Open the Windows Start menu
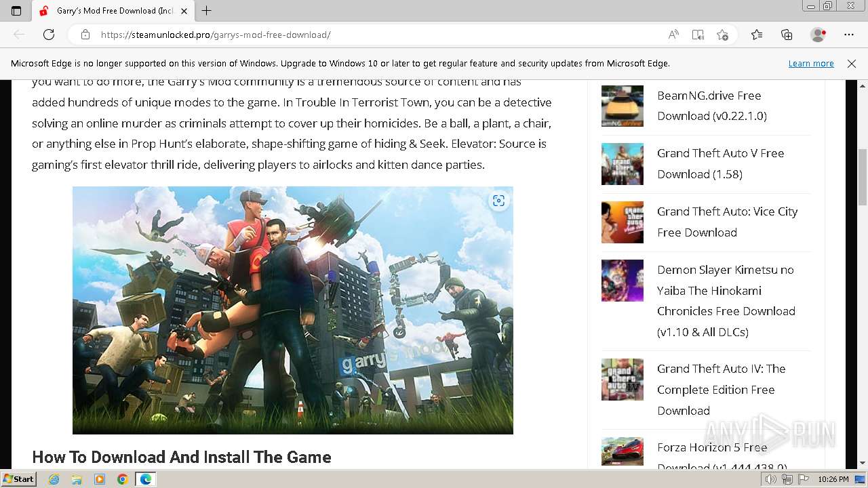 19,479
